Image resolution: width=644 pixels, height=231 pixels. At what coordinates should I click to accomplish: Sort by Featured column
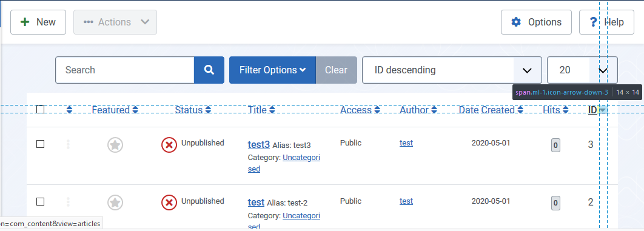coord(115,110)
